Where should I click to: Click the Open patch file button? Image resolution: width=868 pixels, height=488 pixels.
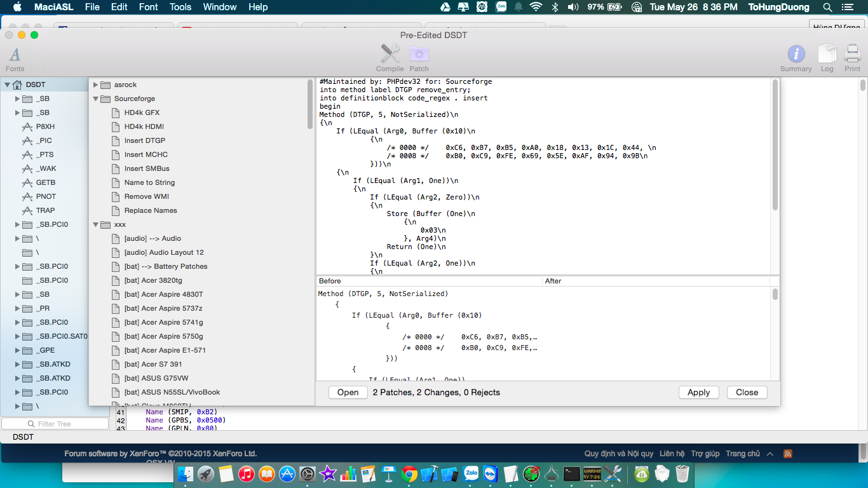(x=348, y=392)
